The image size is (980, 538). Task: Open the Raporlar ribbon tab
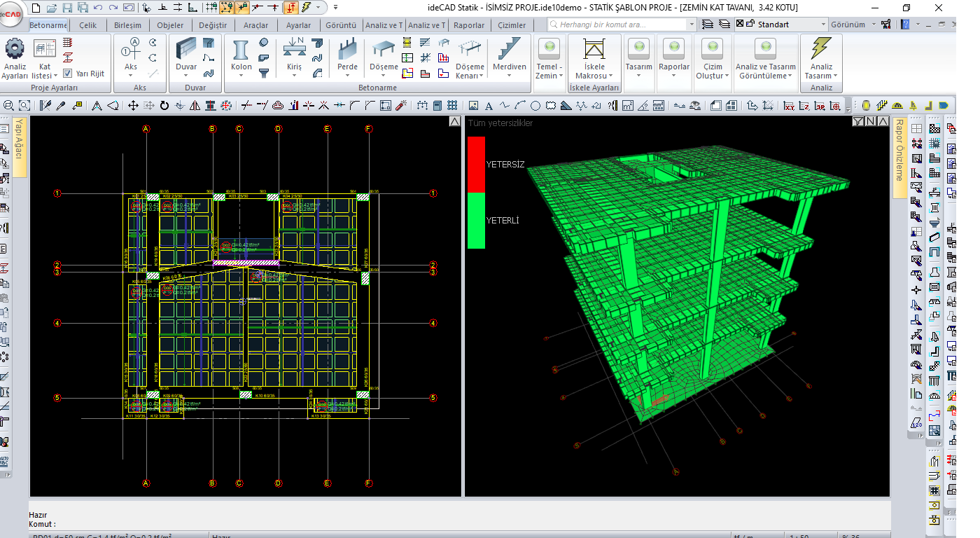coord(468,25)
